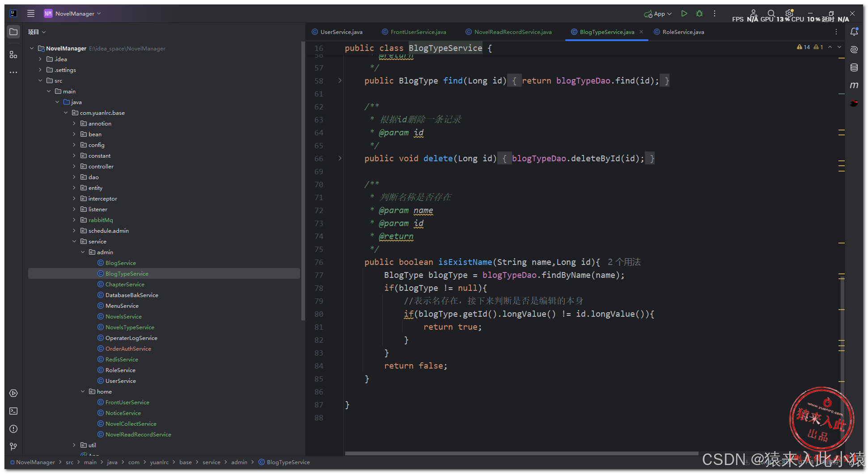The width and height of the screenshot is (868, 474).
Task: Switch to UserService.java tab
Action: click(x=337, y=32)
